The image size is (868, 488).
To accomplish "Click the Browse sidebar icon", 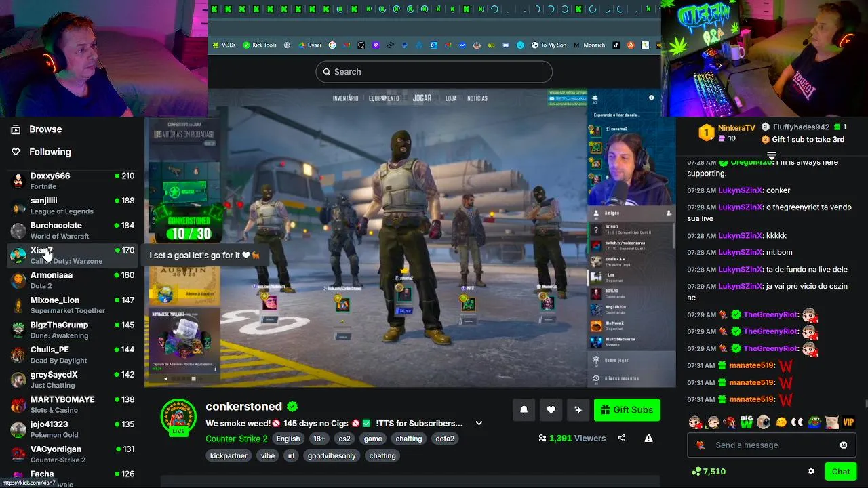I will (x=16, y=129).
